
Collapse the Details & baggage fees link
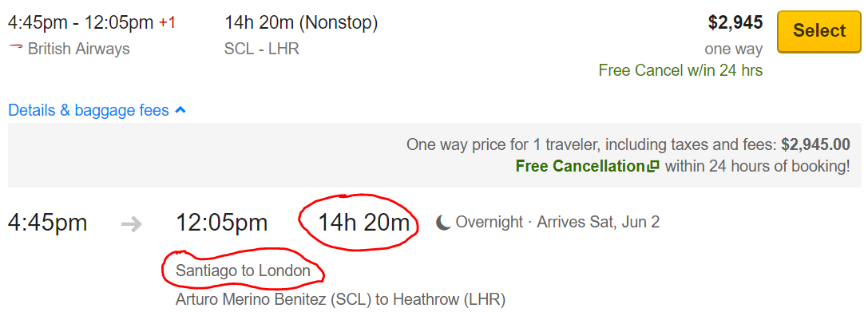(97, 111)
